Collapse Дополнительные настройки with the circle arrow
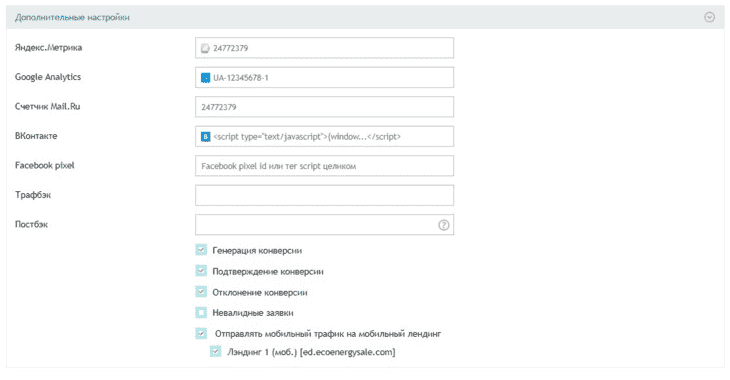The width and height of the screenshot is (730, 380). click(x=709, y=17)
